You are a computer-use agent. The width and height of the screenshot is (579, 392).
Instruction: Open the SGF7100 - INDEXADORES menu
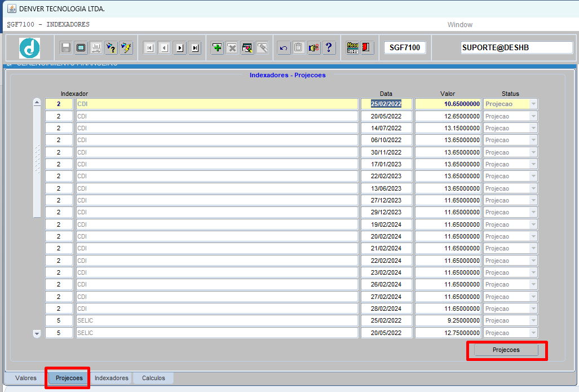tap(48, 24)
